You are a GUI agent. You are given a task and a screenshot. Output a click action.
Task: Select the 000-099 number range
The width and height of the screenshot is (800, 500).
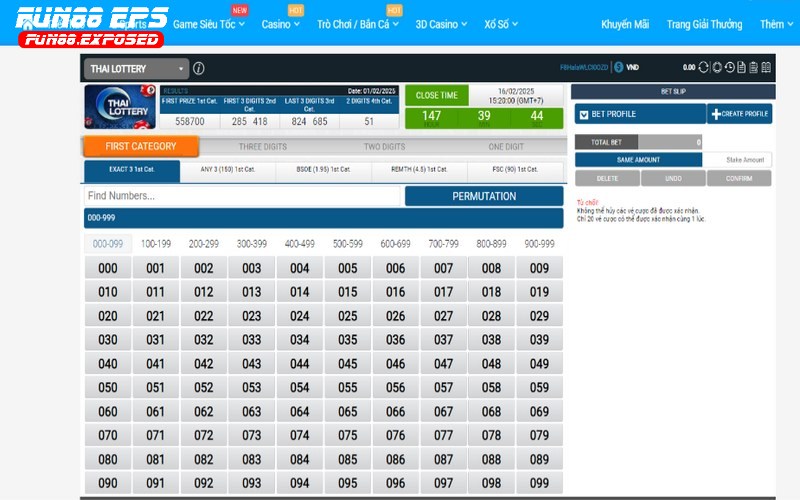[108, 244]
